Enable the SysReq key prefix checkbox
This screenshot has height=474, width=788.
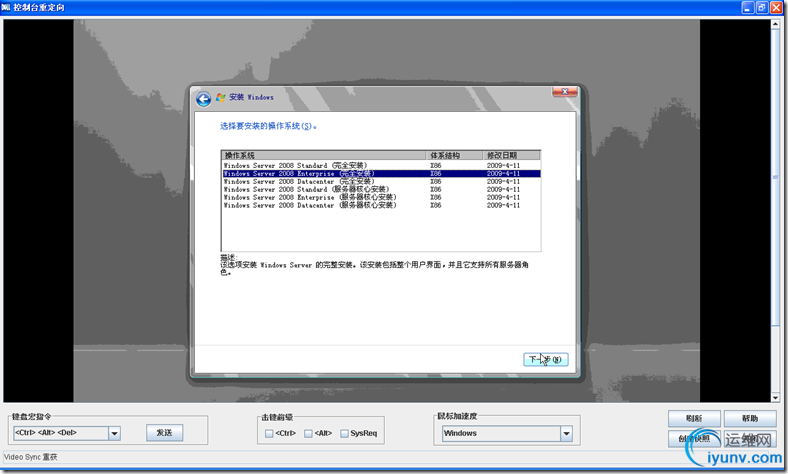click(344, 433)
